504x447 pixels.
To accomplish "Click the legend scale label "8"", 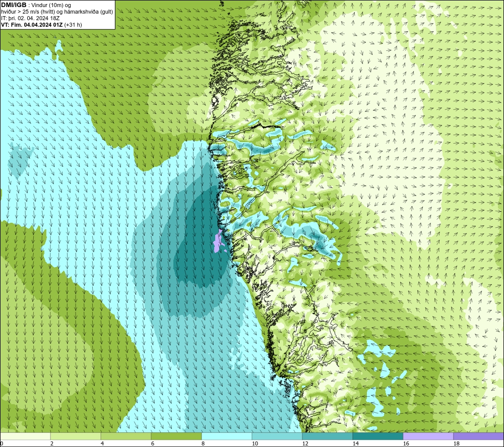I will point(203,443).
